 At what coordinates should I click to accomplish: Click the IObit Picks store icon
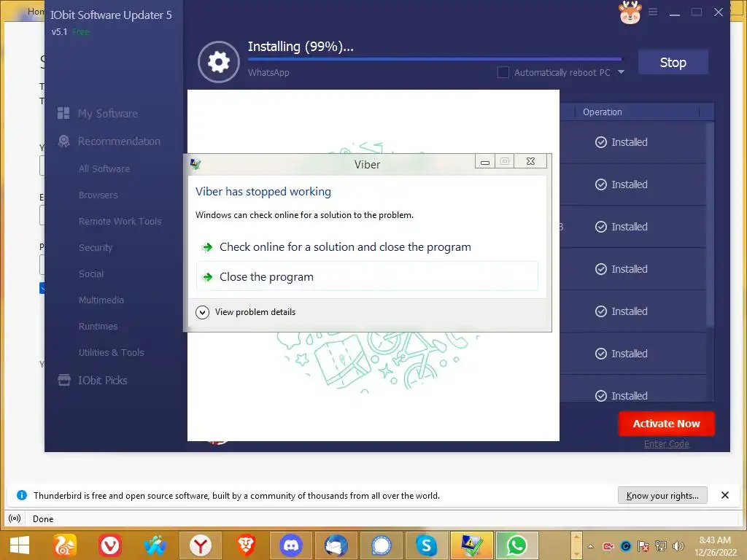point(64,379)
